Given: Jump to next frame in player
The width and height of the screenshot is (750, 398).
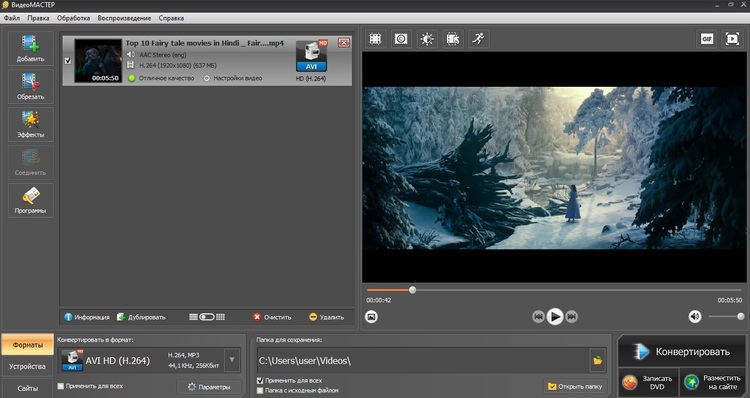Looking at the screenshot, I should coord(572,317).
